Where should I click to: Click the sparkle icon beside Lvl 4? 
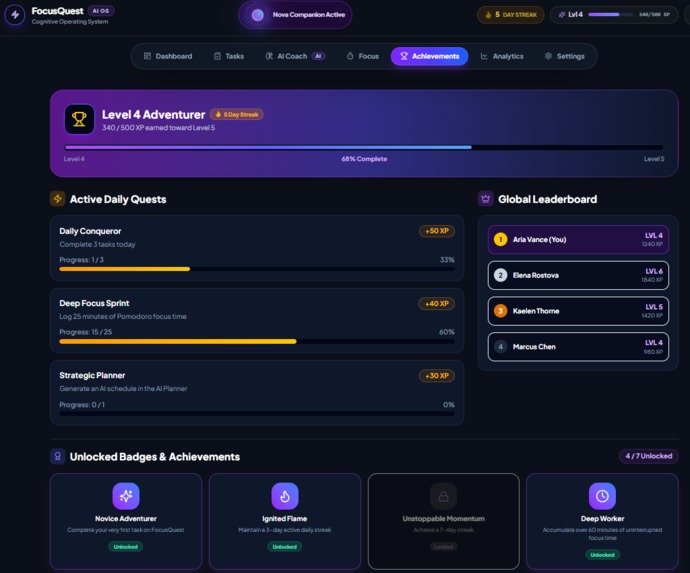(x=562, y=15)
